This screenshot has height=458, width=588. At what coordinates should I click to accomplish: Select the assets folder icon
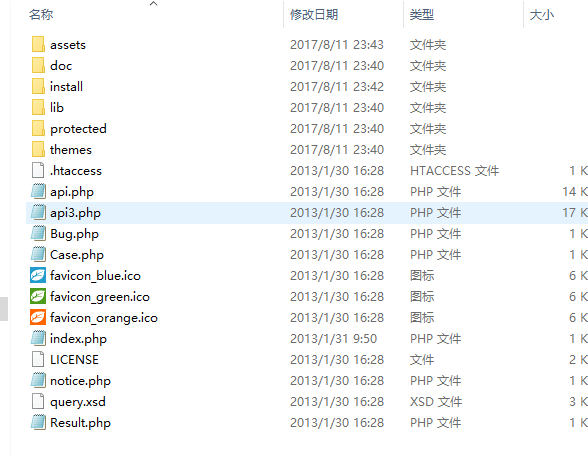click(x=38, y=44)
